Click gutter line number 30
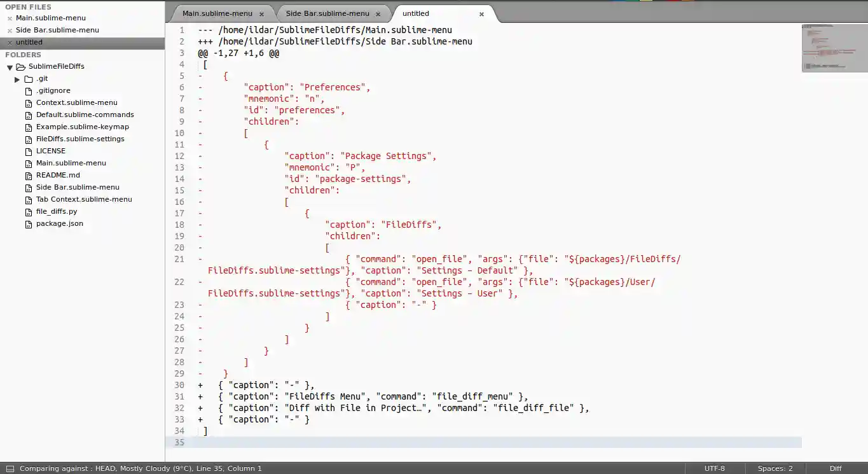The image size is (868, 474). click(179, 385)
